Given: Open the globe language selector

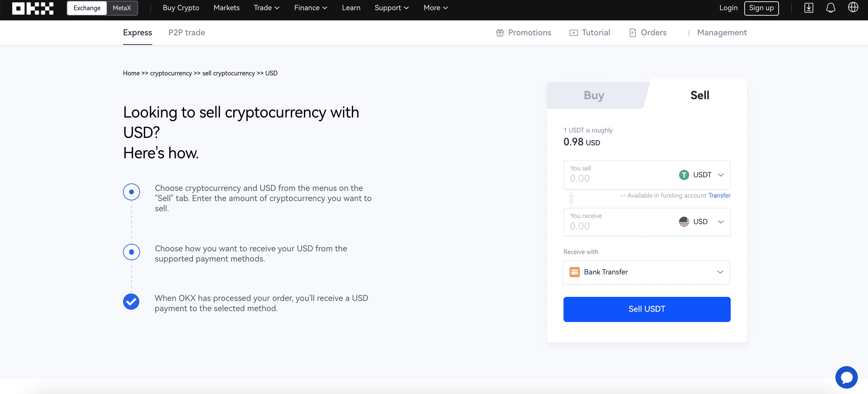Looking at the screenshot, I should tap(853, 7).
